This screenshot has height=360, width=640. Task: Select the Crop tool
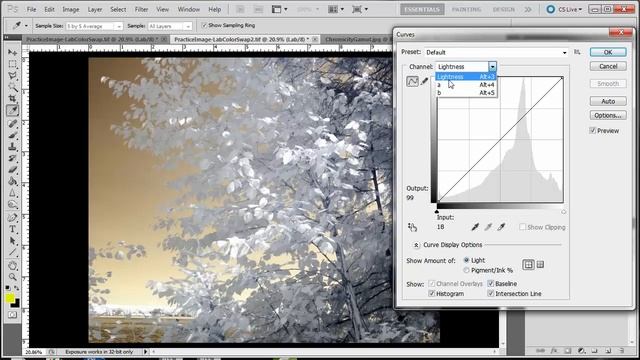click(x=12, y=98)
